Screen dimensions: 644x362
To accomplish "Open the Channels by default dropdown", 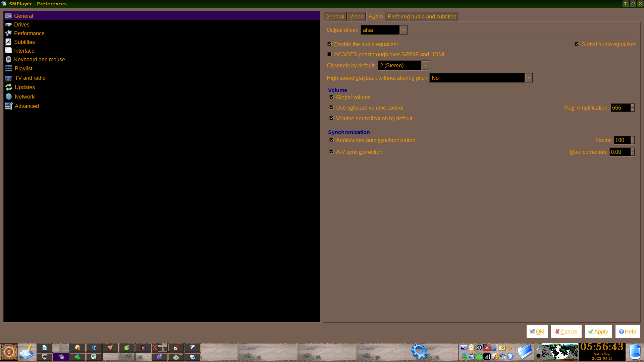I will [404, 65].
